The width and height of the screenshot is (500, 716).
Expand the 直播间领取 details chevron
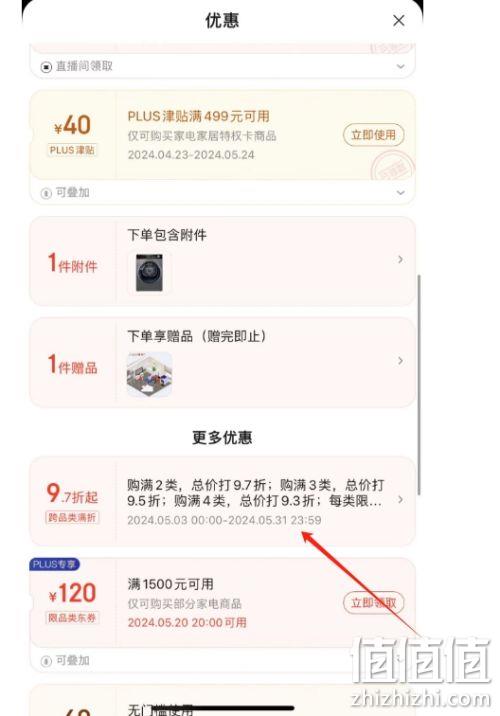(x=400, y=67)
